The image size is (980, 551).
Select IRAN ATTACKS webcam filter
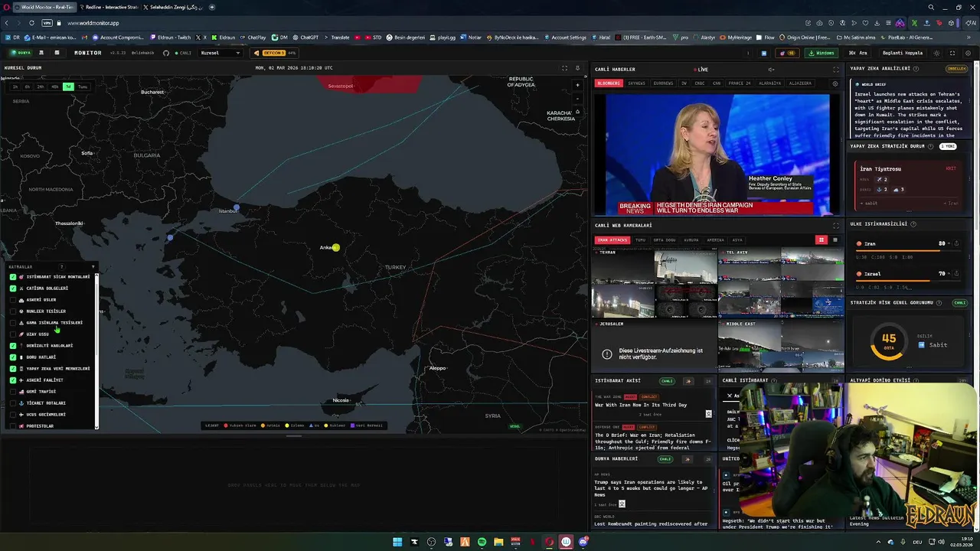612,240
